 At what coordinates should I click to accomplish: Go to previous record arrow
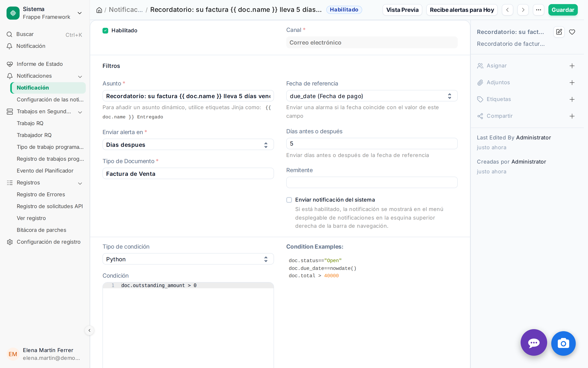coord(507,10)
